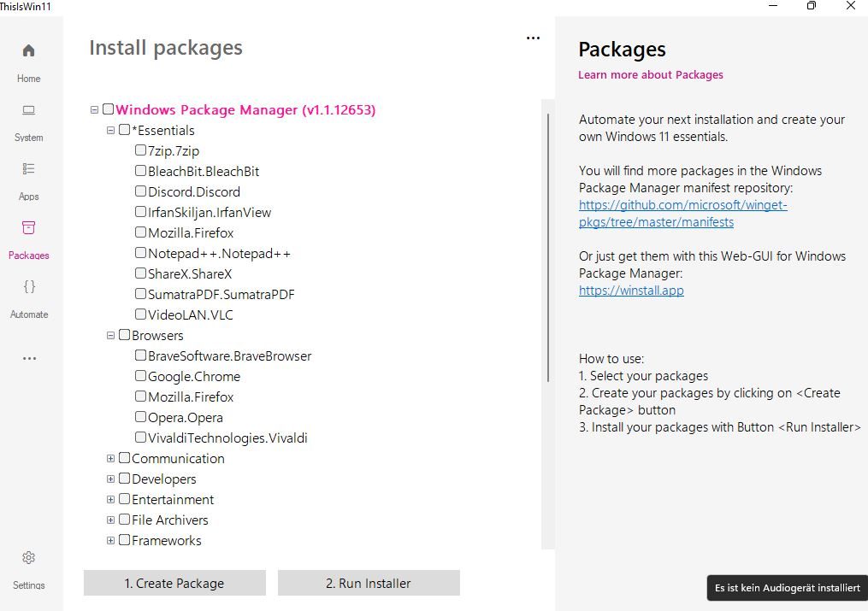Open the Apps list icon
This screenshot has height=611, width=868.
coord(28,169)
